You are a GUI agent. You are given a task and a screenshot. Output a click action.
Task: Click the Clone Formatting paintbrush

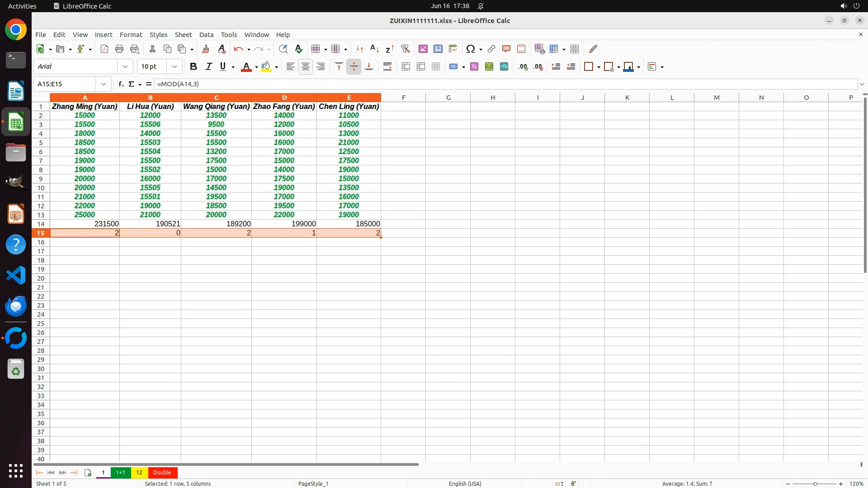point(206,49)
